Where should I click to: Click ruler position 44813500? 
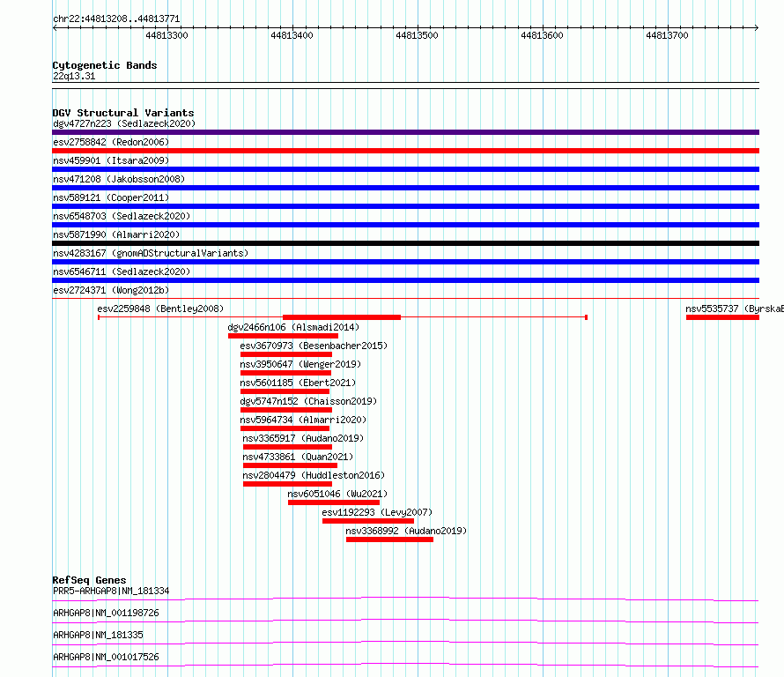pyautogui.click(x=417, y=35)
